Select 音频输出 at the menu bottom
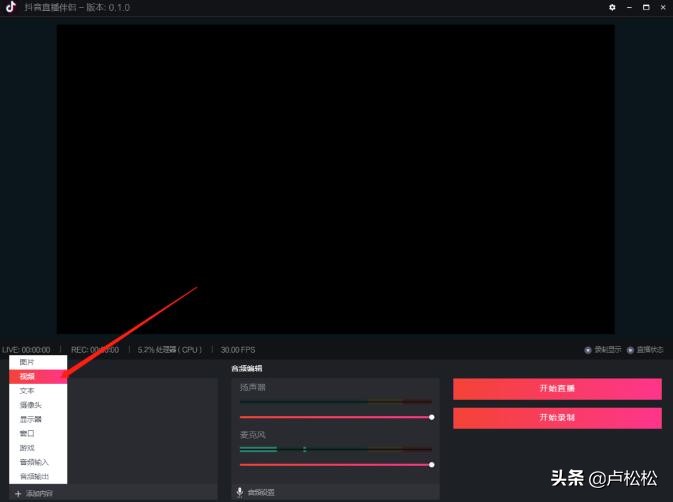The width and height of the screenshot is (673, 502). pos(34,476)
